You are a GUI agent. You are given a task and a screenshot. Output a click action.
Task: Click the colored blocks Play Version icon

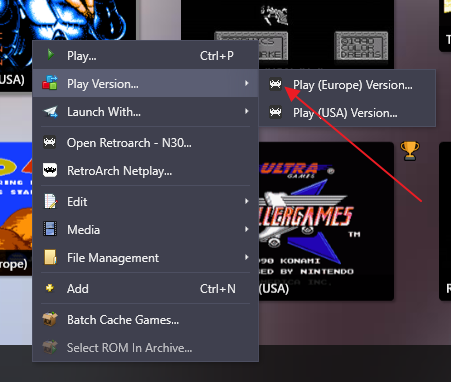(x=50, y=83)
